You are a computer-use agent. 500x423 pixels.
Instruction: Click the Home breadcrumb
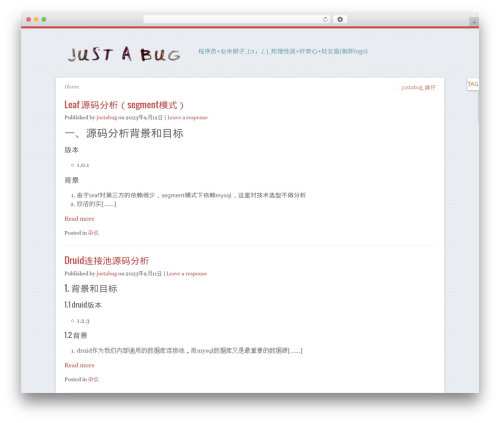(x=72, y=87)
